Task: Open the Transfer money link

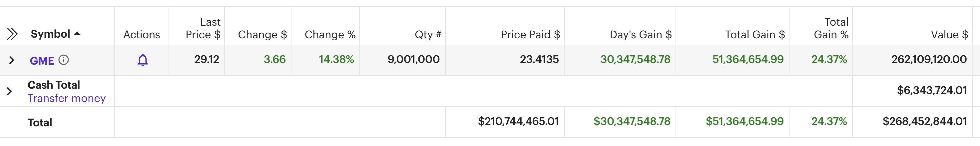Action: tap(67, 98)
